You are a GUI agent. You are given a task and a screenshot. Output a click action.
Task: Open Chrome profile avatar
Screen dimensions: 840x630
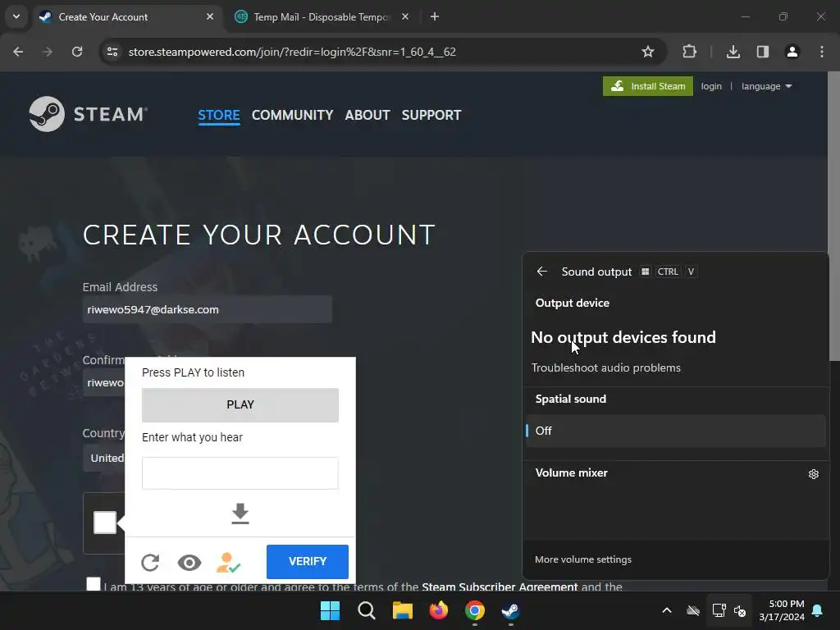tap(792, 52)
